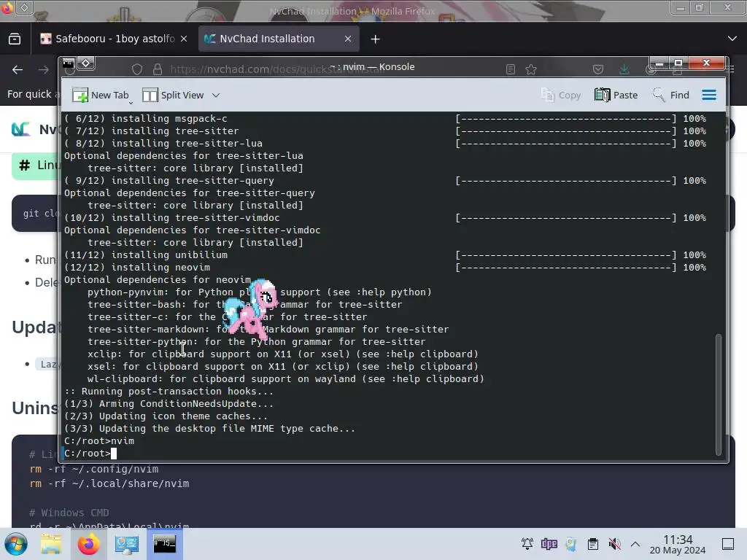Click the terminal prompt line C:/root>
This screenshot has width=747, height=560.
point(88,454)
